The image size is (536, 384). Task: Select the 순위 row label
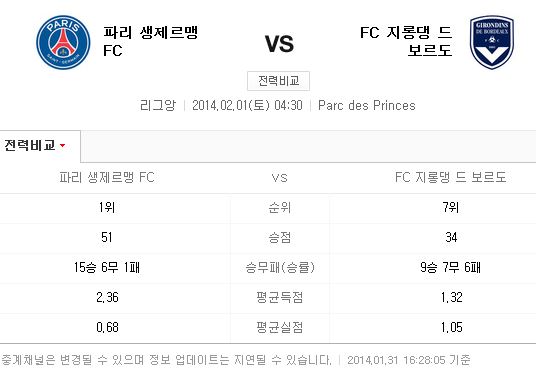pyautogui.click(x=280, y=208)
